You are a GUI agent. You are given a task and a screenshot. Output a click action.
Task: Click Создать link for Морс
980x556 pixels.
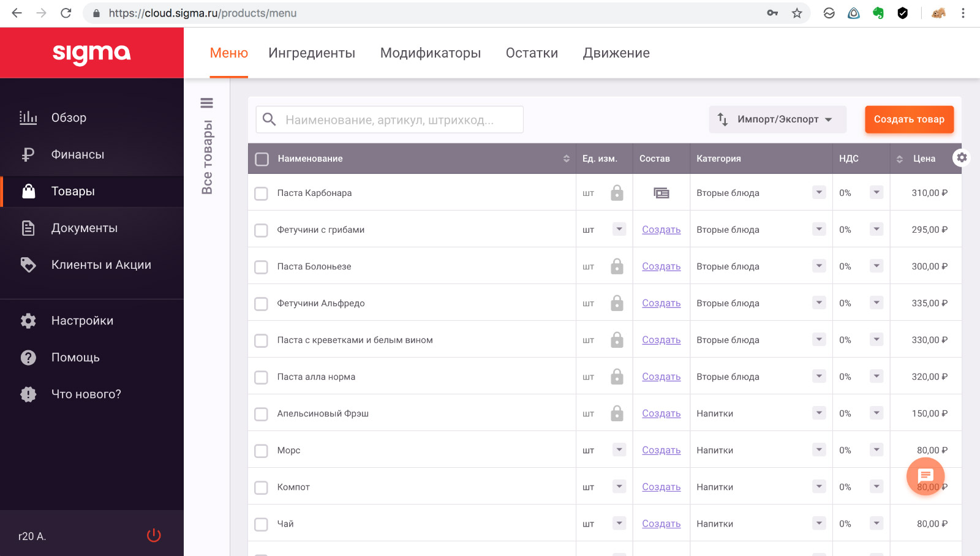tap(661, 450)
